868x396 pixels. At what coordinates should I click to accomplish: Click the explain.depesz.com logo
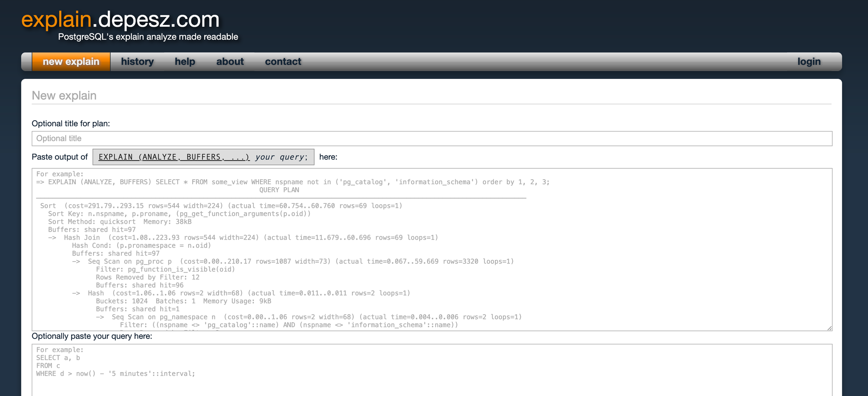120,20
